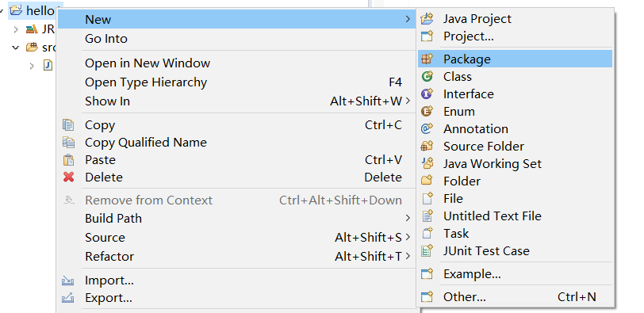Click the JUnit Test Case icon
This screenshot has width=644, height=313.
pyautogui.click(x=427, y=250)
